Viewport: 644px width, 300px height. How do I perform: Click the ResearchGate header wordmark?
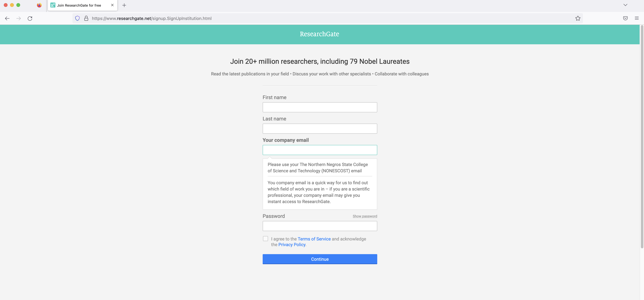(319, 34)
